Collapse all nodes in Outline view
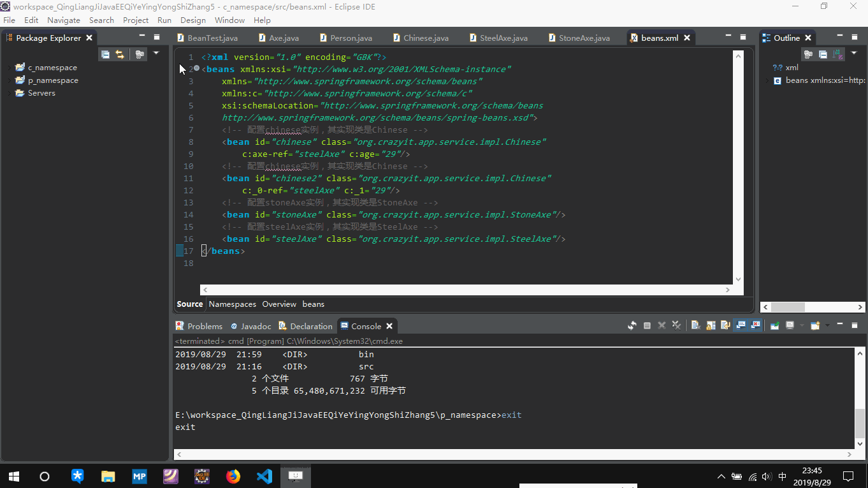This screenshot has width=868, height=488. pos(823,55)
